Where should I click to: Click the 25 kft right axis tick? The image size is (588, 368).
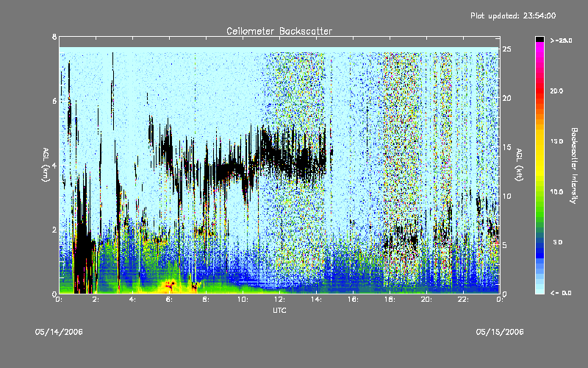coord(506,49)
